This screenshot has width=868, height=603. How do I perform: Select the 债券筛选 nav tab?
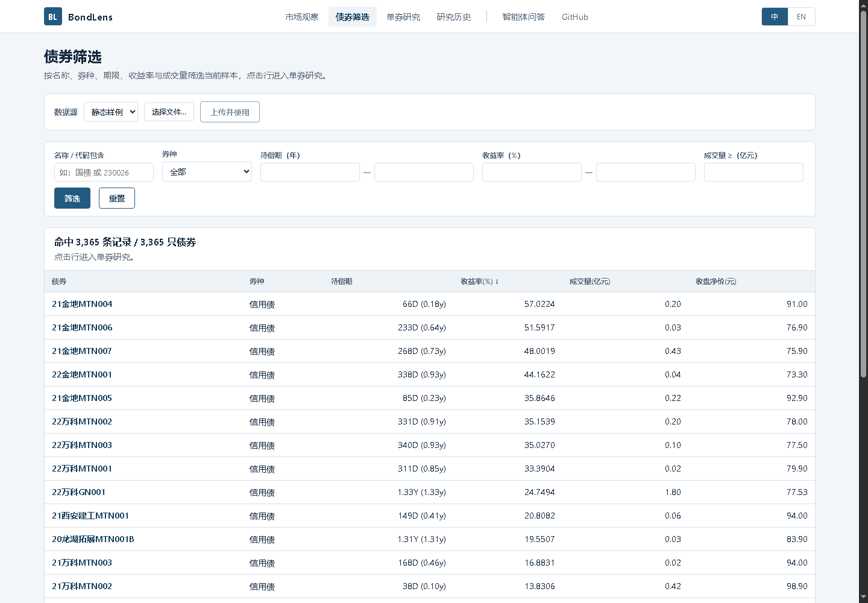tap(353, 17)
